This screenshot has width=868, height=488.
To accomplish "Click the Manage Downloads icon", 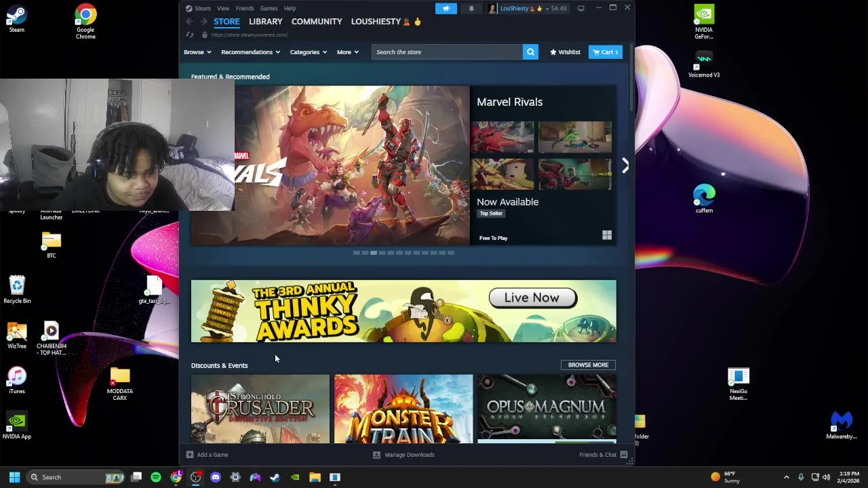I will click(x=376, y=455).
